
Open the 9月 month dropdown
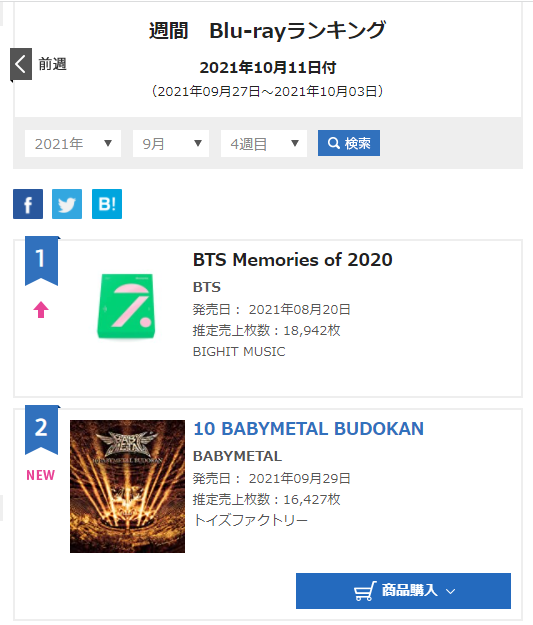pos(171,143)
